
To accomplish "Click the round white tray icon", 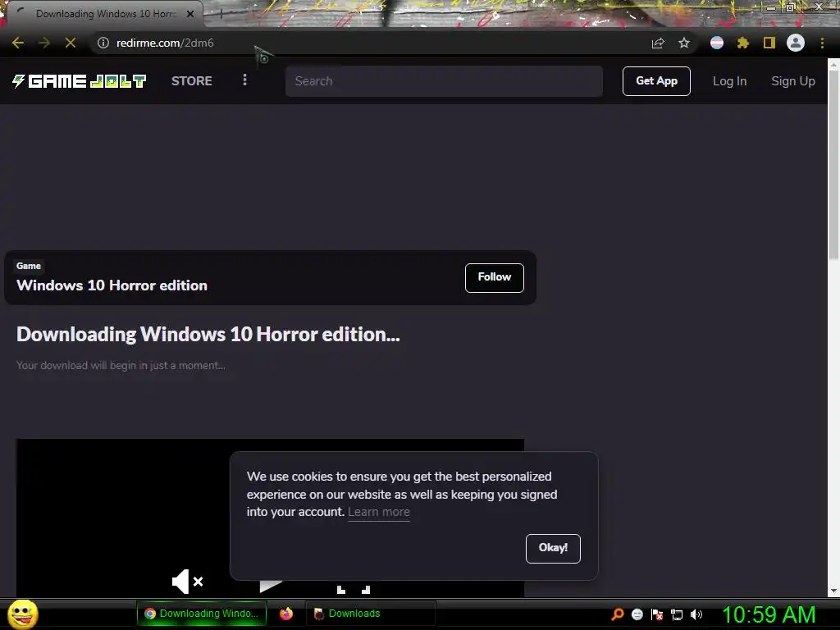I will coord(637,614).
